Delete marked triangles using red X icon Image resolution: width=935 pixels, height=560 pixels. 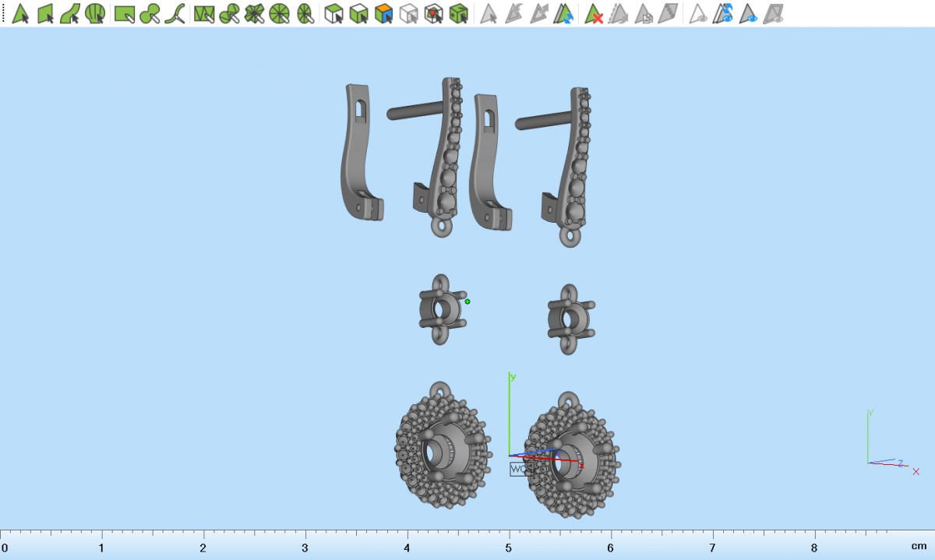[595, 13]
